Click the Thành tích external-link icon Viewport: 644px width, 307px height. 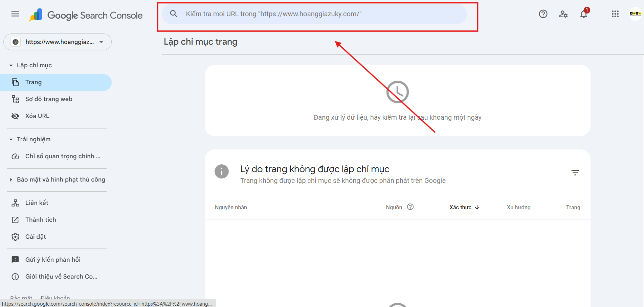coord(15,220)
